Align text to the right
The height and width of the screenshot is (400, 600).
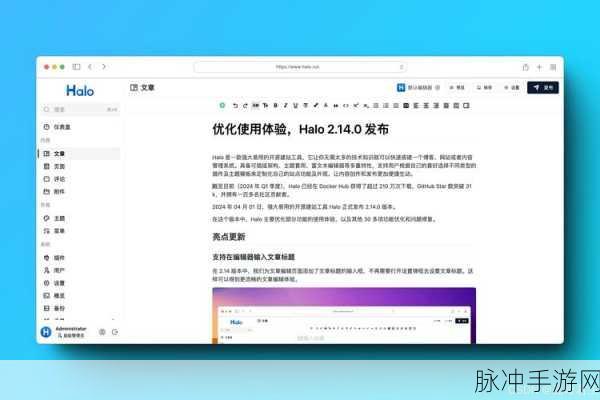click(x=436, y=106)
